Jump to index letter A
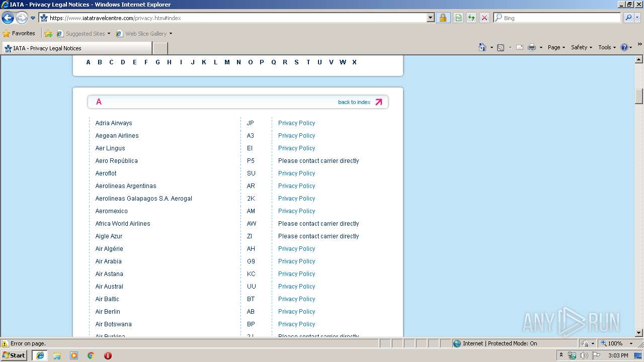Viewport: 644px width, 362px height. click(x=88, y=62)
